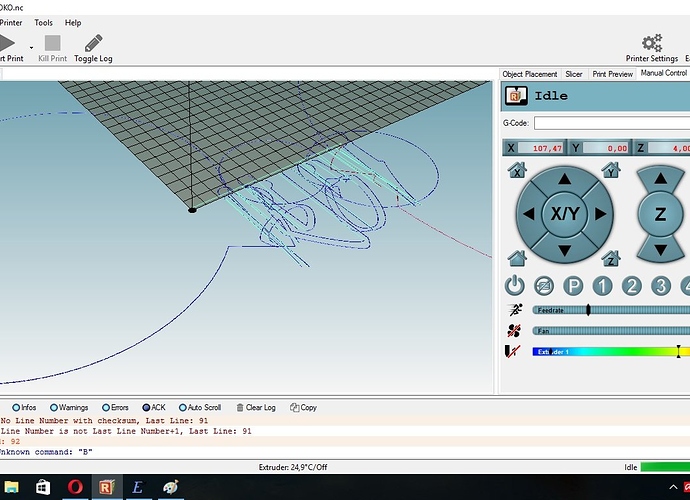
Task: Toggle the fan on/off icon
Action: pyautogui.click(x=514, y=331)
